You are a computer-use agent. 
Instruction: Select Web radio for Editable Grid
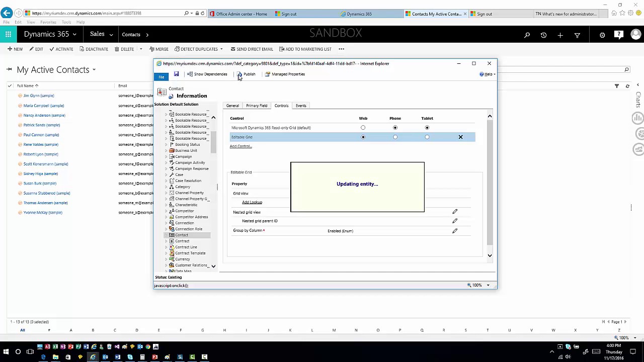tap(363, 137)
